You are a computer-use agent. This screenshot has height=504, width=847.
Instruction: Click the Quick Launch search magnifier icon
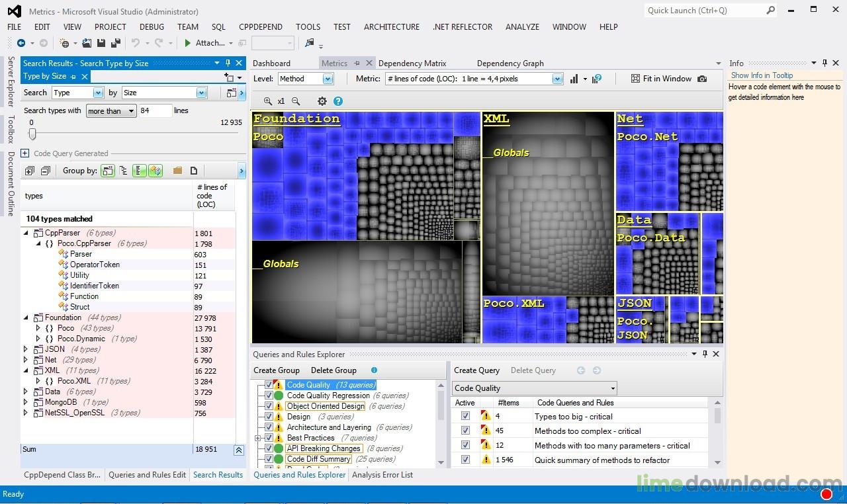770,10
